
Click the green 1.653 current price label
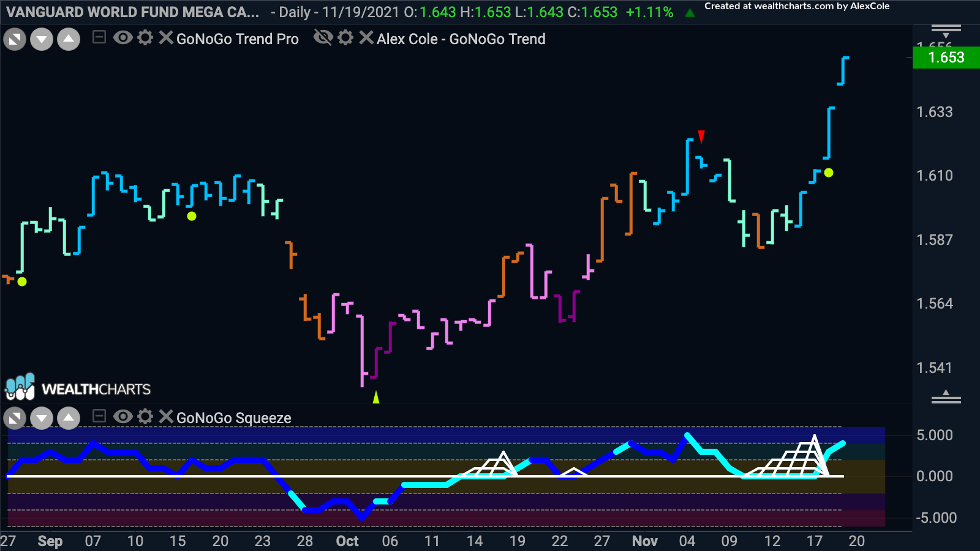pos(946,58)
